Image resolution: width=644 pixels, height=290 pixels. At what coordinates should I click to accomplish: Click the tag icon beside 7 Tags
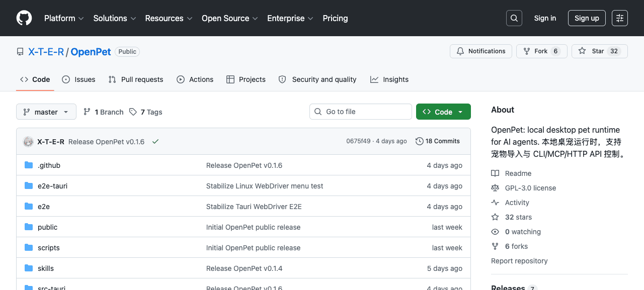coord(133,112)
